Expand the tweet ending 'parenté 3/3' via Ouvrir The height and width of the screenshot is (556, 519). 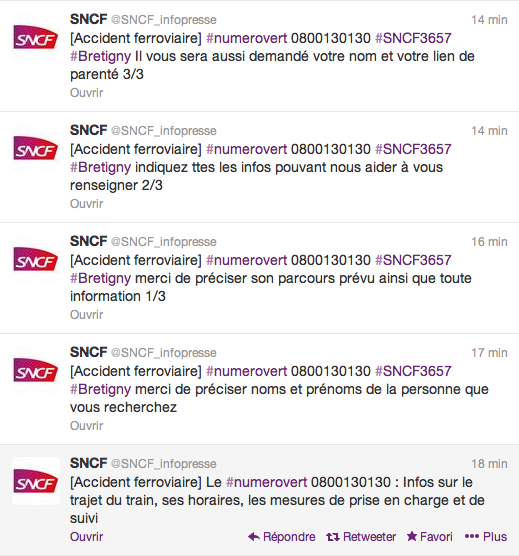click(86, 93)
